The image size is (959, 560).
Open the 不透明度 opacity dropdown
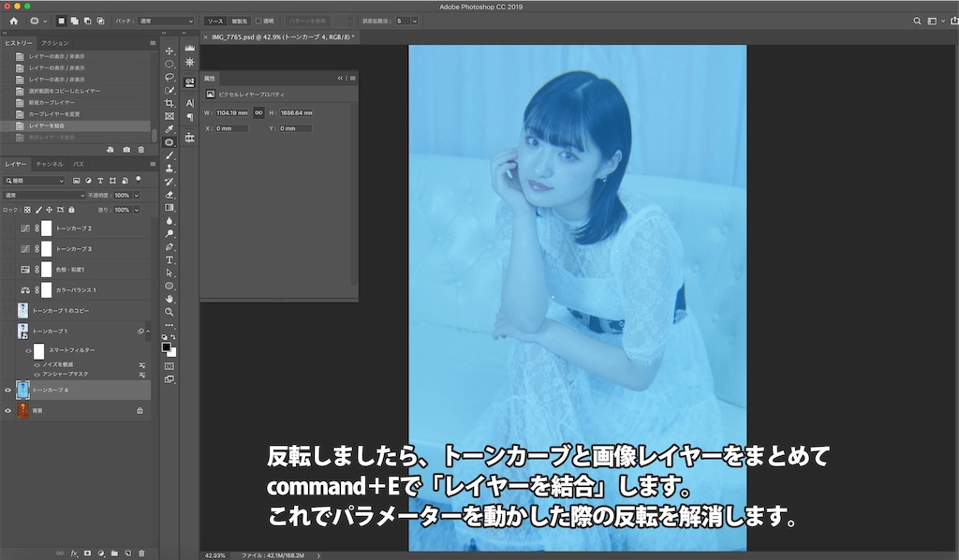tap(135, 193)
